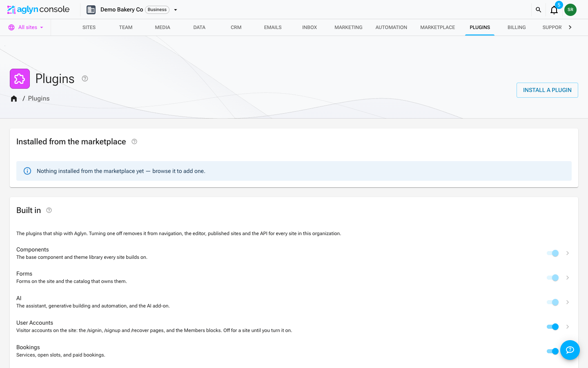Click the Demo Bakery Co organization name
This screenshot has height=368, width=588.
point(122,10)
